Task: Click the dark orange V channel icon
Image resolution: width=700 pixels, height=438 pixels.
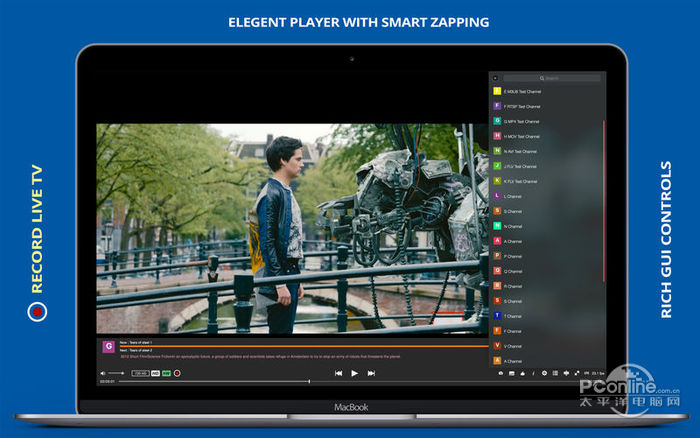Action: click(x=497, y=346)
